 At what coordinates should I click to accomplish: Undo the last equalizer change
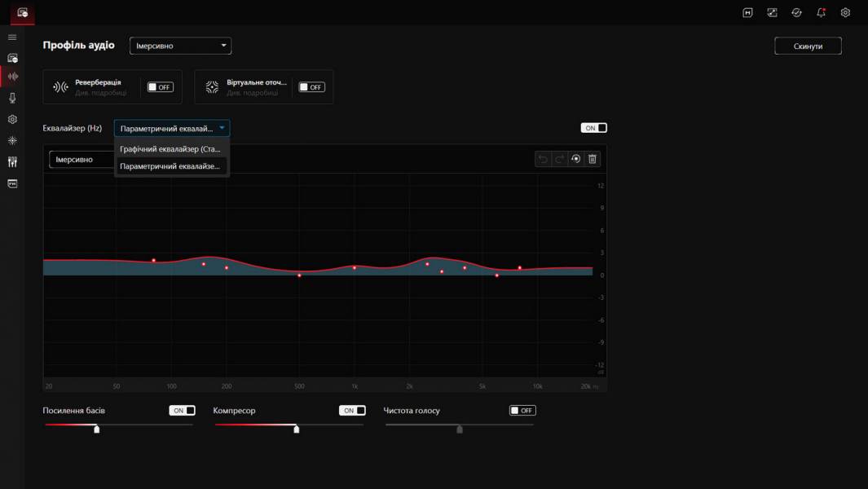click(543, 160)
